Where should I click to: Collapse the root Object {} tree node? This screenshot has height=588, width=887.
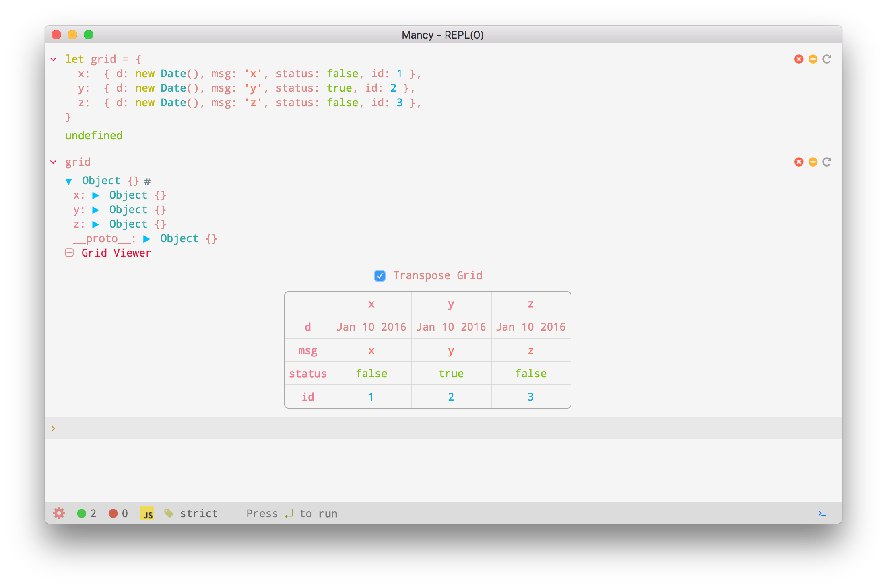click(69, 181)
